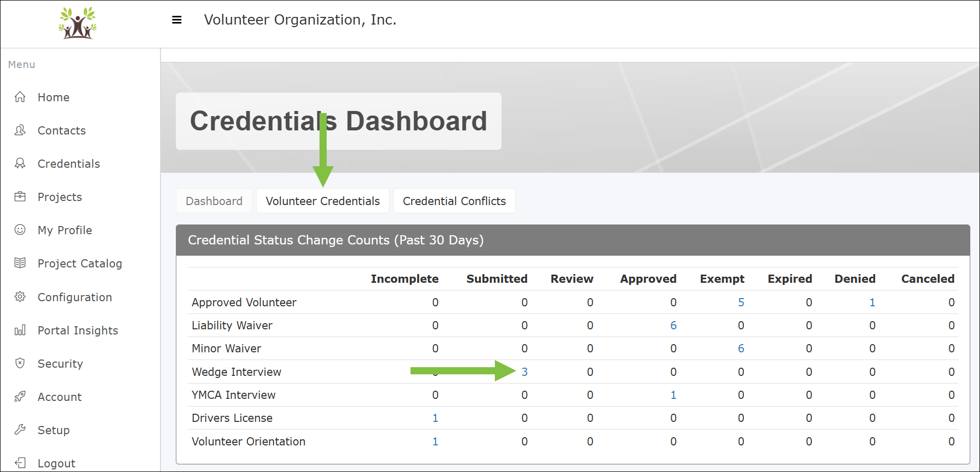
Task: Open Wedge Interview Submitted count 3
Action: coord(525,372)
